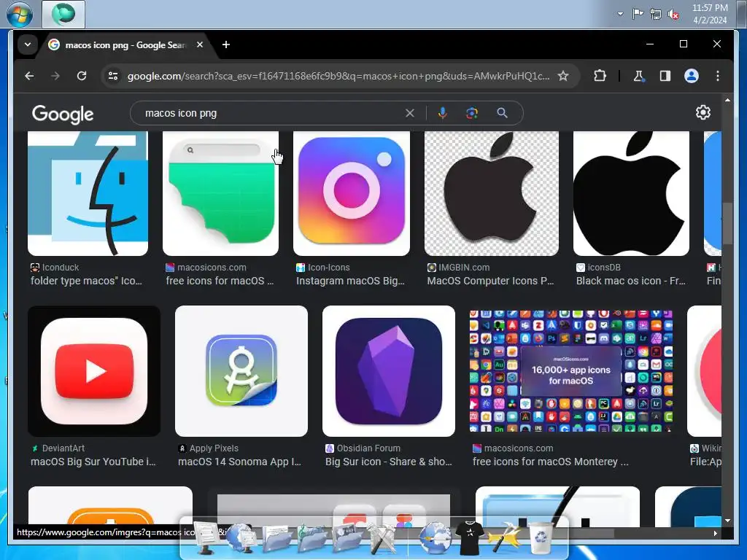747x560 pixels.
Task: Click 'MacOS Computer Icons P...' result title
Action: point(490,281)
